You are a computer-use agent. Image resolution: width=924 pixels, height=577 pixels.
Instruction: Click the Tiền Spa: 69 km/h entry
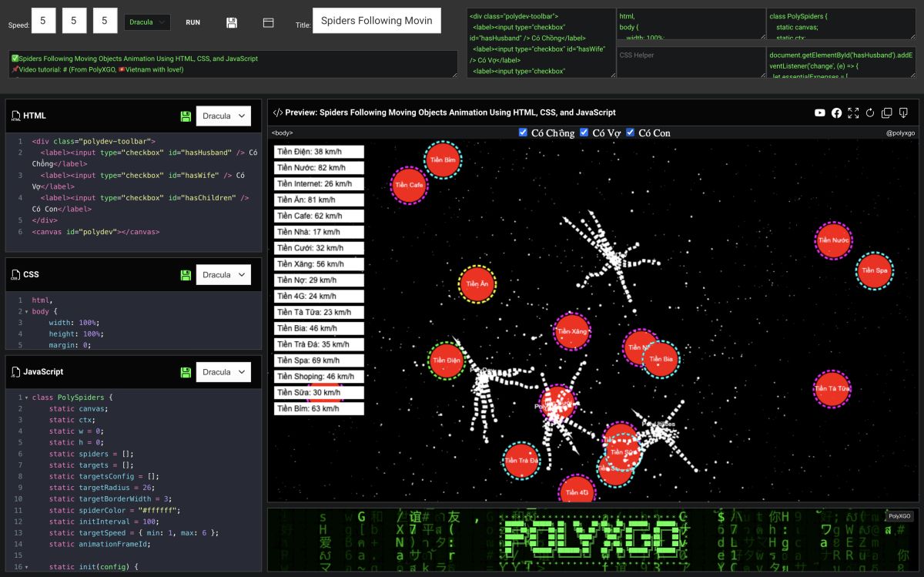tap(319, 360)
